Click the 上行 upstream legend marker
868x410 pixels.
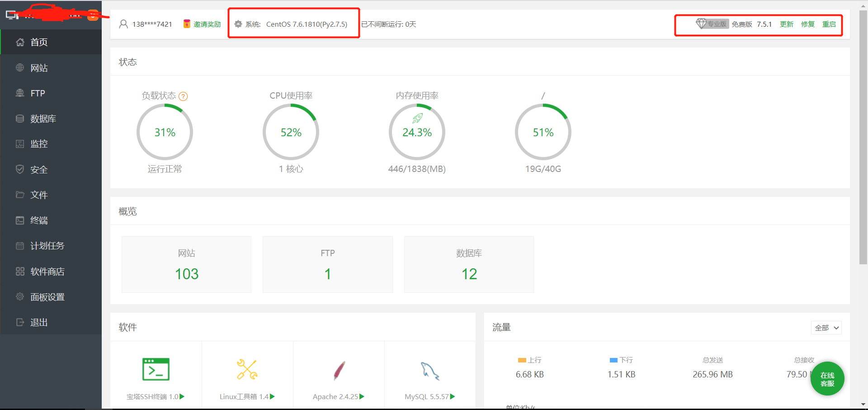[x=522, y=360]
